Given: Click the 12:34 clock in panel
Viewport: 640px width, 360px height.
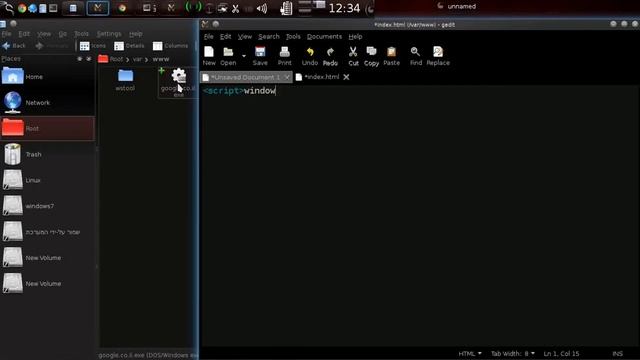Looking at the screenshot, I should click(x=344, y=8).
